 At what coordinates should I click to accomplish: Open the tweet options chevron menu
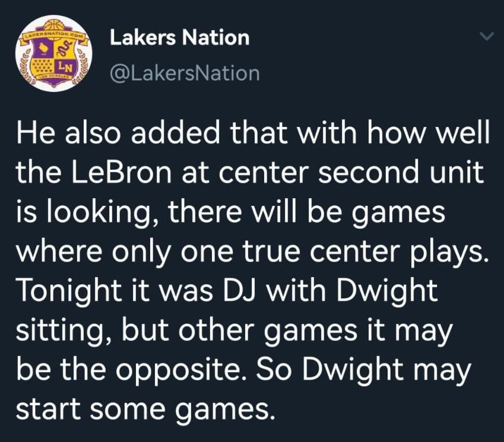(487, 37)
